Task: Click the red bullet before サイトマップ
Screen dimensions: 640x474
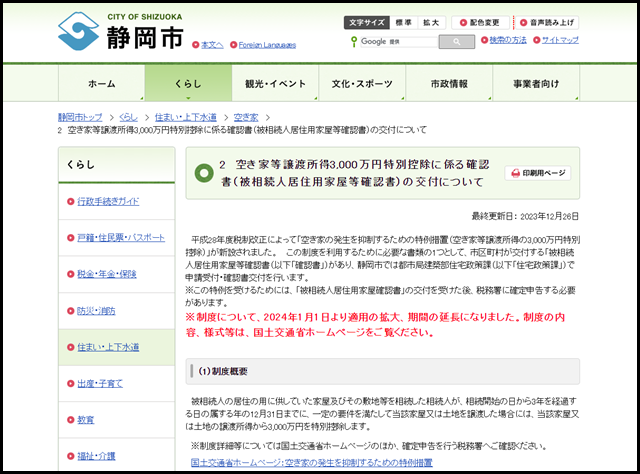Action: tap(537, 40)
